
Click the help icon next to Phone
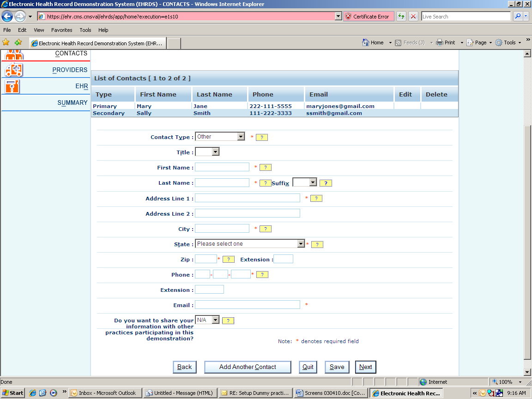(x=262, y=275)
